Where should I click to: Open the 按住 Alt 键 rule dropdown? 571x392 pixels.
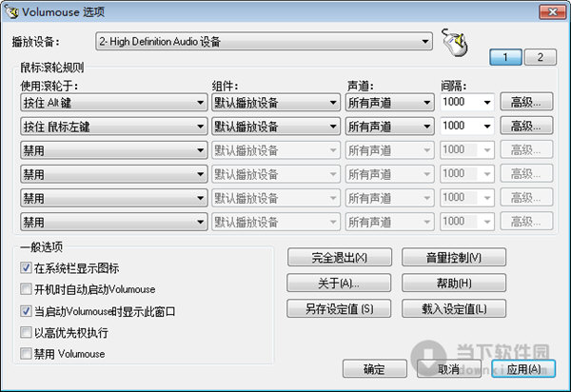click(x=114, y=102)
